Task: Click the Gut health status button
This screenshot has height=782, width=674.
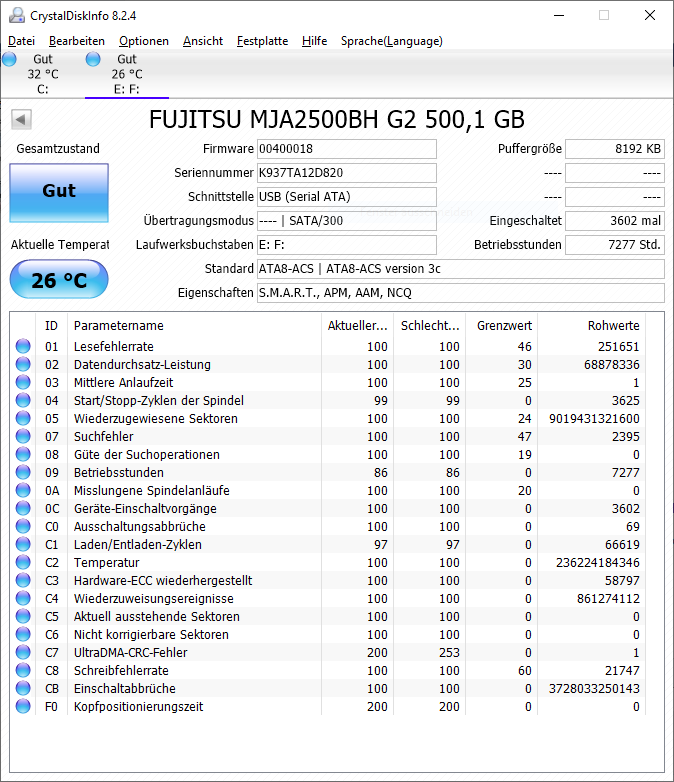Action: point(59,193)
